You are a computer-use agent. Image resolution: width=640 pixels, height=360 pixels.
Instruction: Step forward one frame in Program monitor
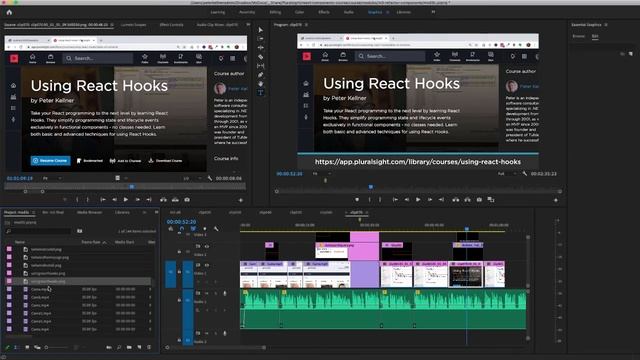tap(430, 200)
